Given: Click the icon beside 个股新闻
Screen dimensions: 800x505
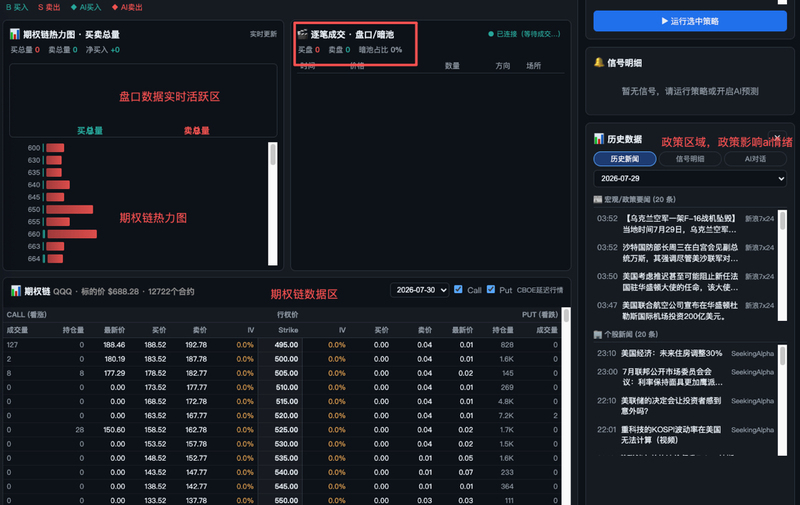Looking at the screenshot, I should coord(597,335).
